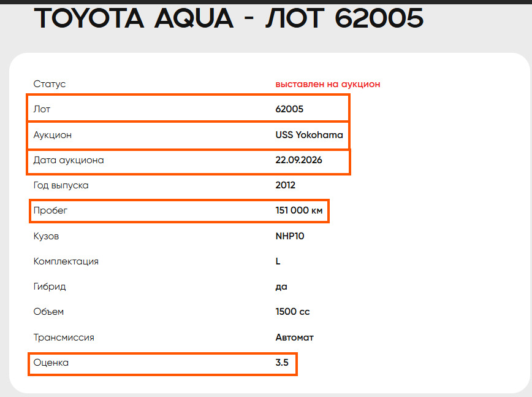Click the Трансмиссия label
This screenshot has height=397, width=532.
tap(64, 337)
